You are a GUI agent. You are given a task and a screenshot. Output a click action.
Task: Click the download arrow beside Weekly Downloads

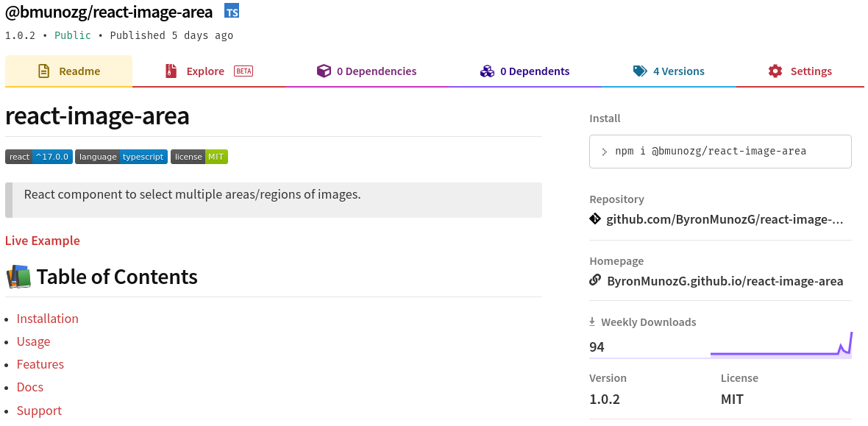591,321
